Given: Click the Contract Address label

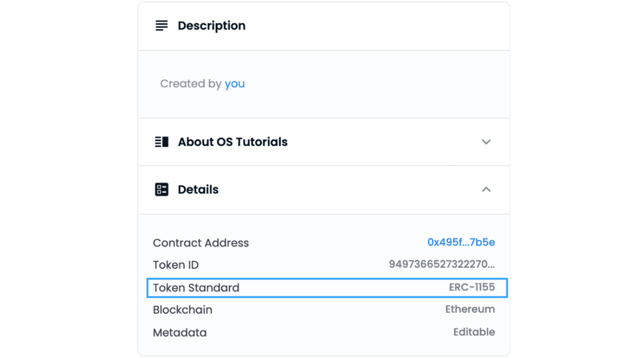Looking at the screenshot, I should (x=201, y=243).
